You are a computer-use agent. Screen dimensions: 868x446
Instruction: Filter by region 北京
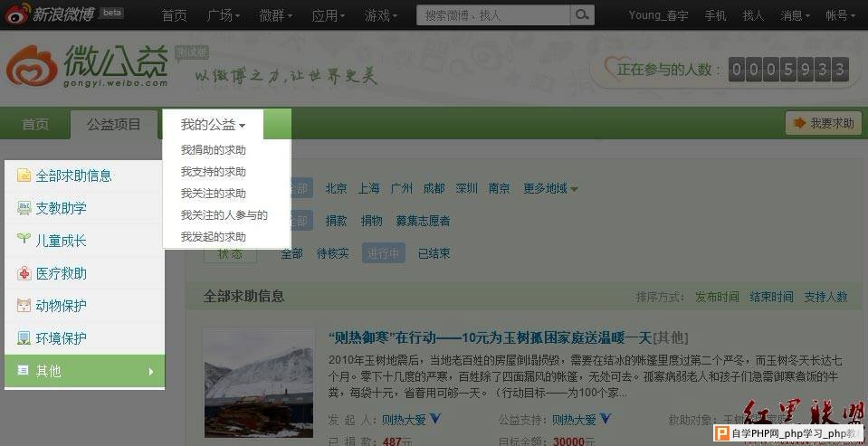coord(336,189)
